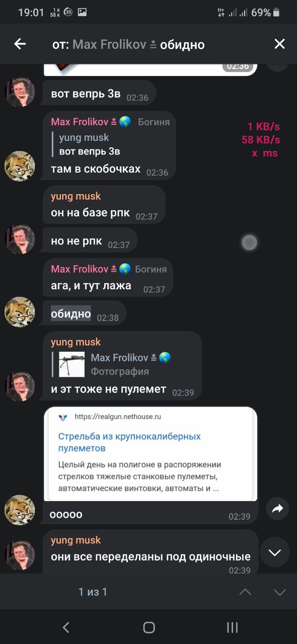Close the search with the X icon
This screenshot has height=644, width=297.
pyautogui.click(x=279, y=44)
